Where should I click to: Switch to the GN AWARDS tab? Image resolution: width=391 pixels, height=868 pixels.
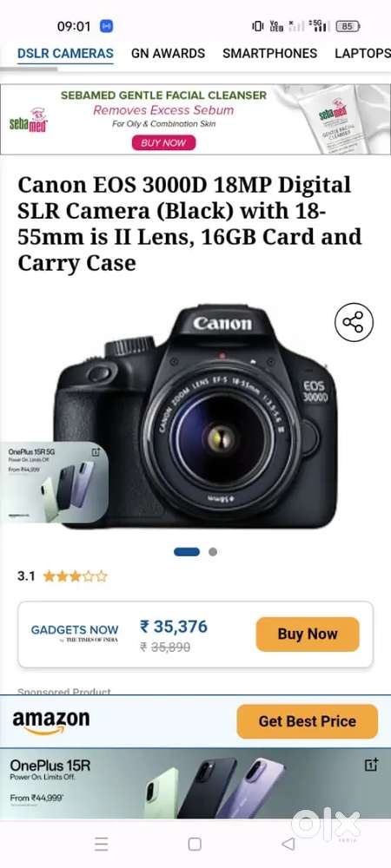[x=168, y=54]
